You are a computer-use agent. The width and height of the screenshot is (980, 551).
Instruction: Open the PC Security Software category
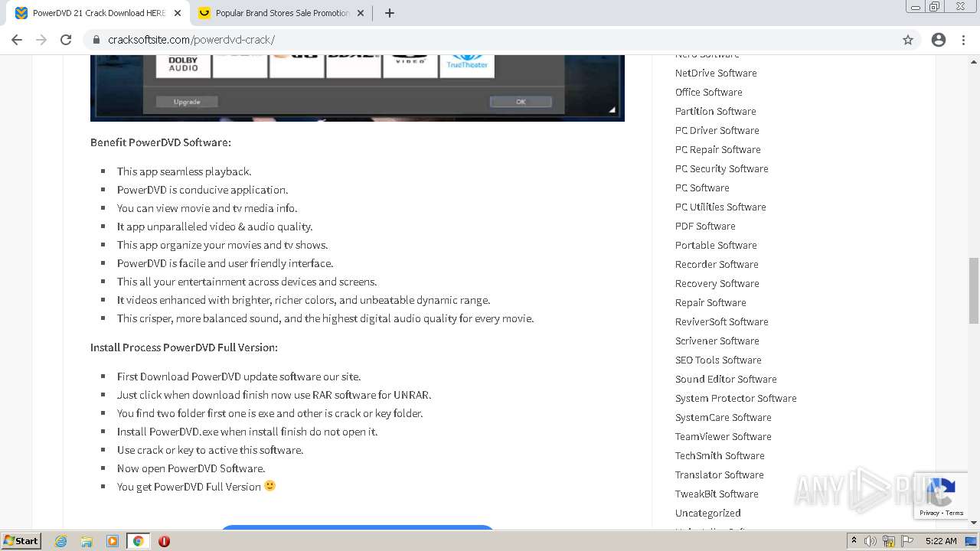tap(722, 168)
